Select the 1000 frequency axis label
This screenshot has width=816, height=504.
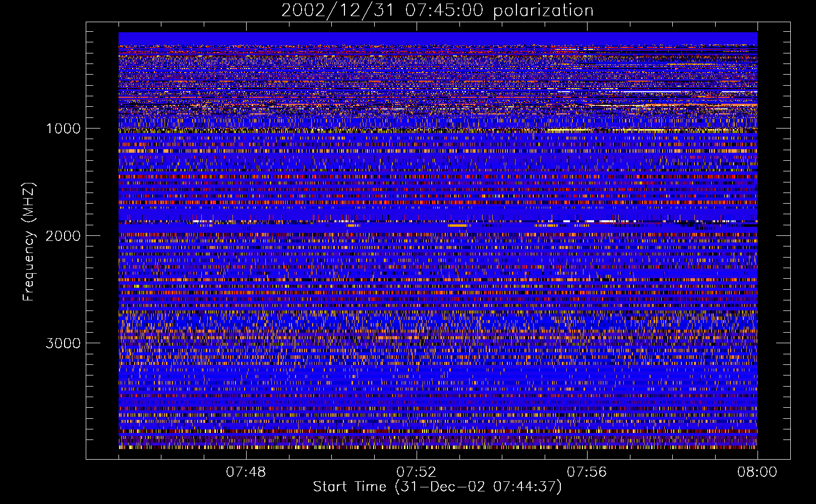pyautogui.click(x=63, y=129)
